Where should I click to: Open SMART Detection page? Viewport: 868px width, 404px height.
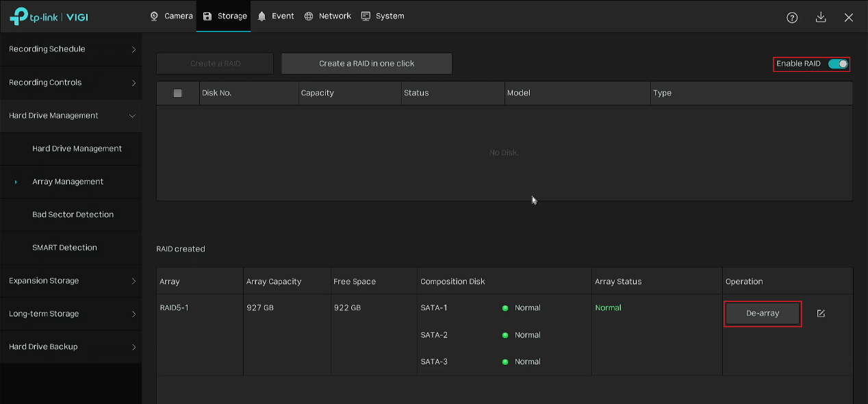(71, 247)
